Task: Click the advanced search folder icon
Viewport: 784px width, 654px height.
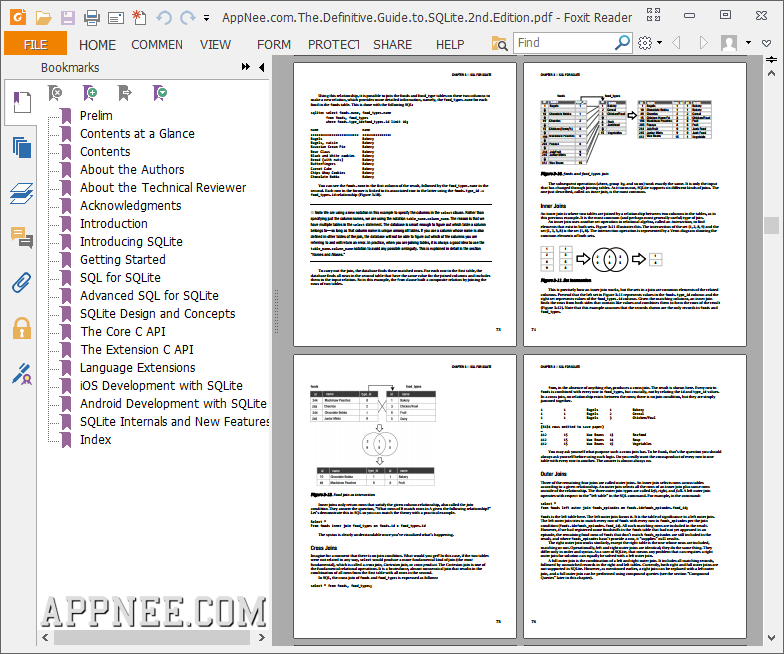Action: coord(499,44)
